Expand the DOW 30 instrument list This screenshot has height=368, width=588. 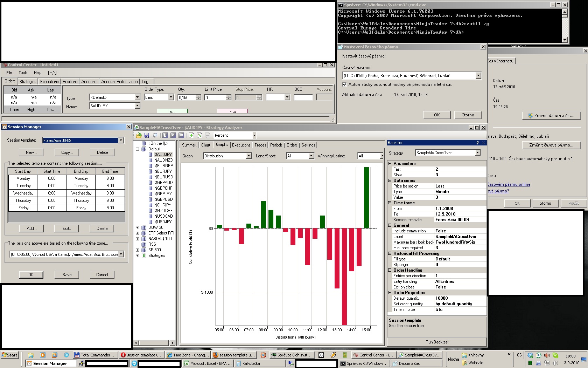pyautogui.click(x=138, y=227)
